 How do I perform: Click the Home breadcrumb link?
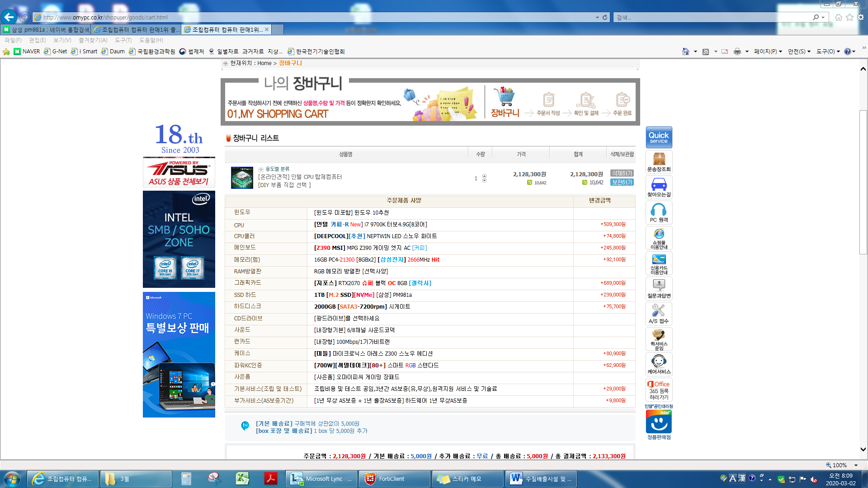click(x=264, y=63)
